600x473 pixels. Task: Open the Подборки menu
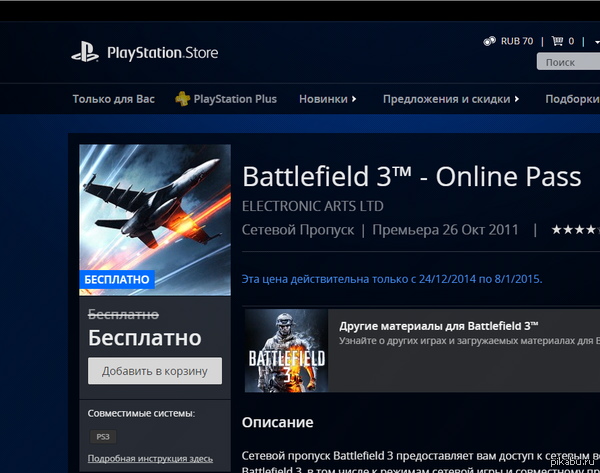(x=571, y=99)
